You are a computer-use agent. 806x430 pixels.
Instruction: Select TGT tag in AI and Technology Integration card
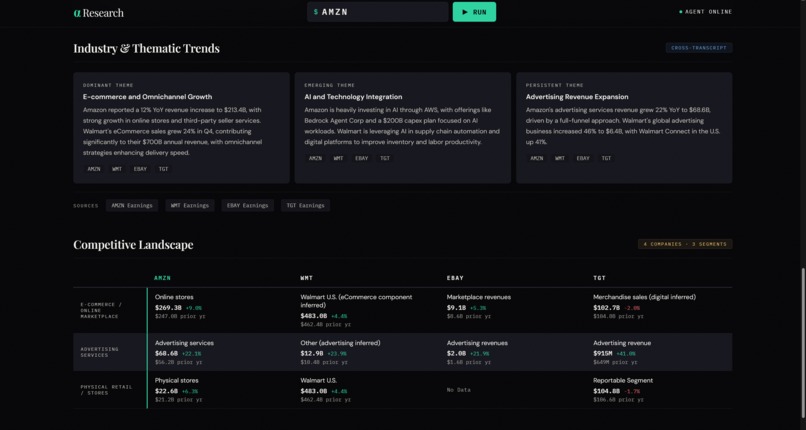point(384,158)
